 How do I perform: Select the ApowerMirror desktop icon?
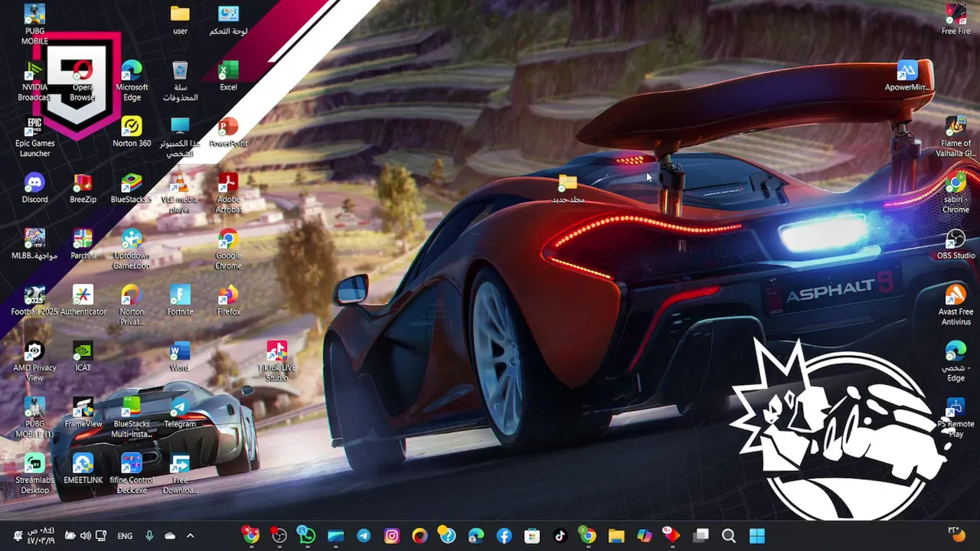(x=907, y=76)
